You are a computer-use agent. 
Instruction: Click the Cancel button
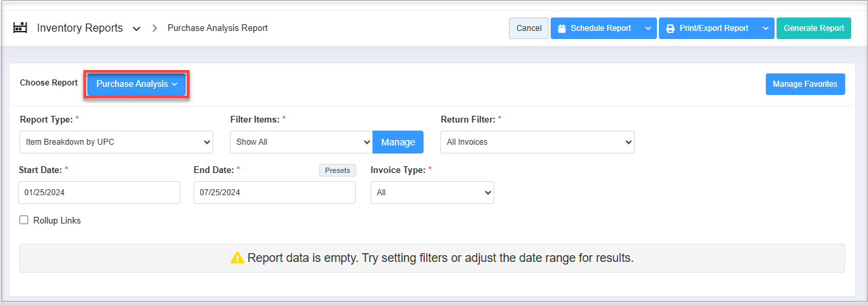(528, 28)
